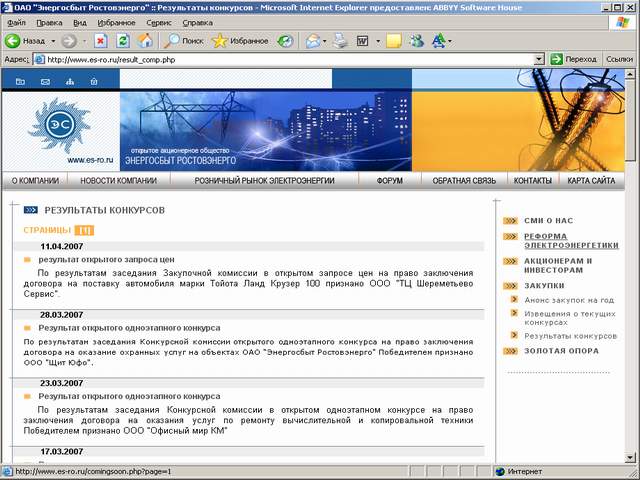Stop page loading with red X icon
The width and height of the screenshot is (640, 480).
(x=100, y=41)
